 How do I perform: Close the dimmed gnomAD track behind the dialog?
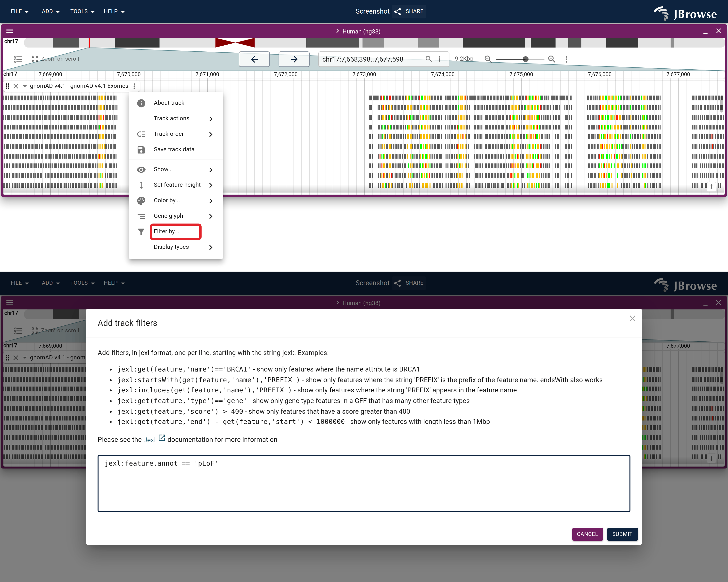tap(16, 358)
